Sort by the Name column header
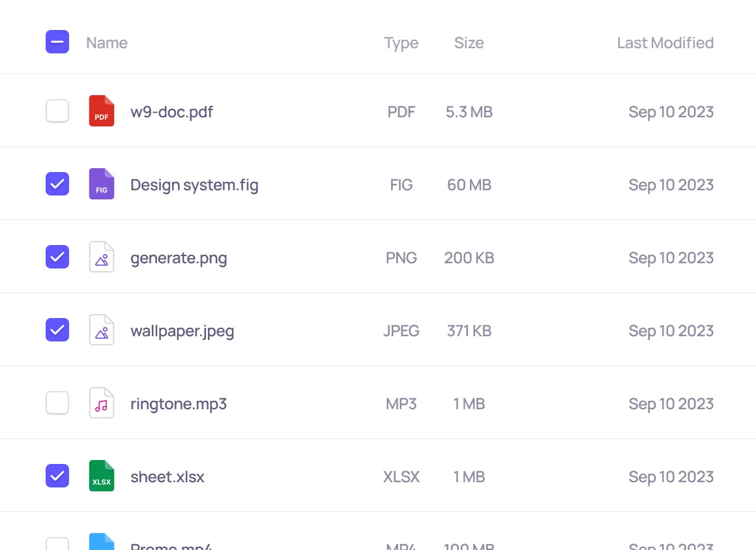Image resolution: width=756 pixels, height=550 pixels. (107, 43)
